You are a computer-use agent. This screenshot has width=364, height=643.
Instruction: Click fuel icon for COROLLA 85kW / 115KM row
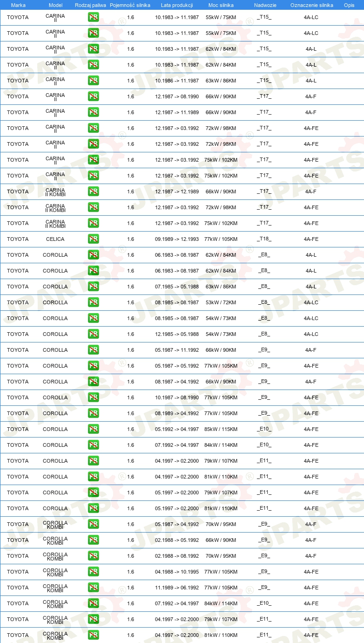click(93, 429)
